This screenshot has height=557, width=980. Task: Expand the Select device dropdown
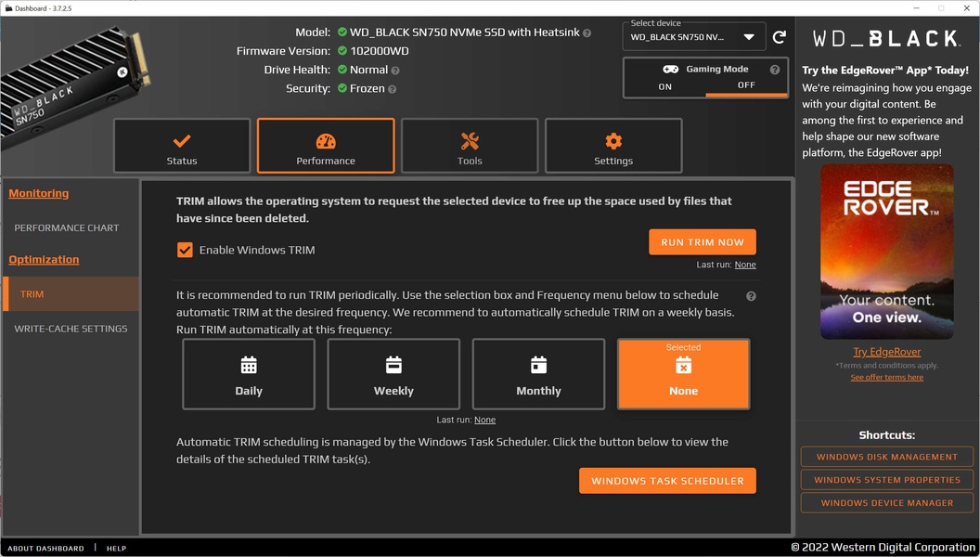click(x=694, y=37)
